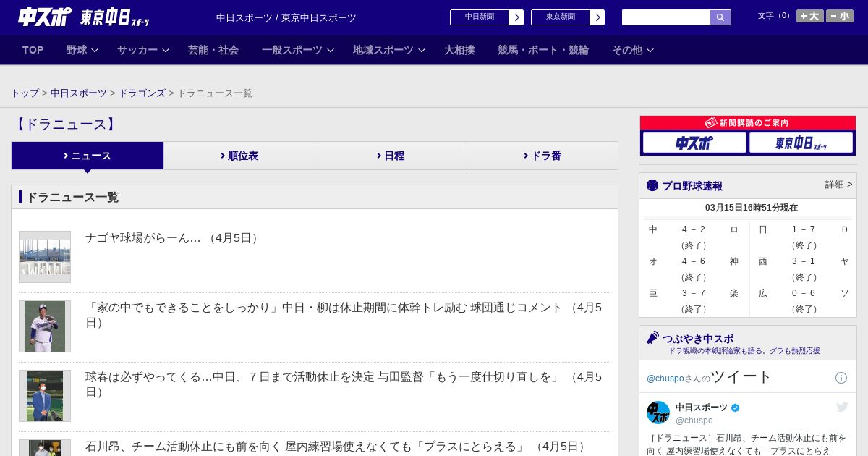This screenshot has height=456, width=868.
Task: Open 与田監督 article thumbnail
Action: 45,396
